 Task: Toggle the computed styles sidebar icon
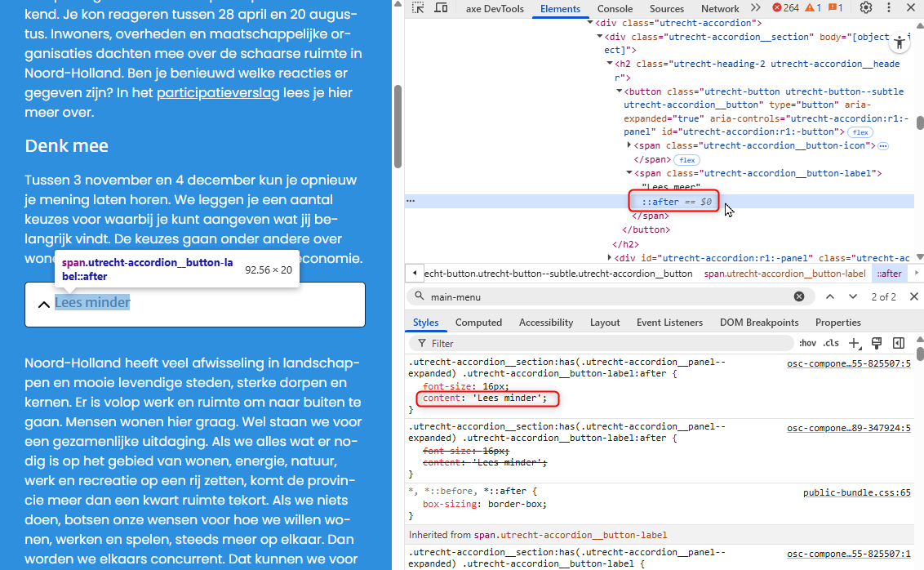pyautogui.click(x=899, y=343)
